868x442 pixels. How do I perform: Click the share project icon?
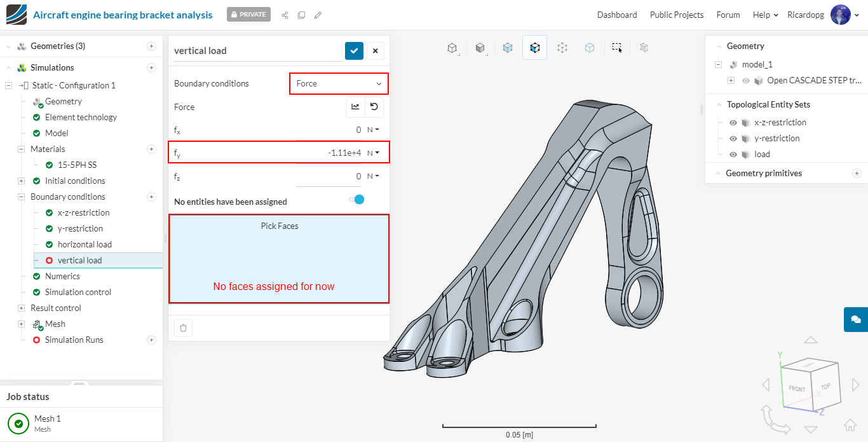(285, 15)
